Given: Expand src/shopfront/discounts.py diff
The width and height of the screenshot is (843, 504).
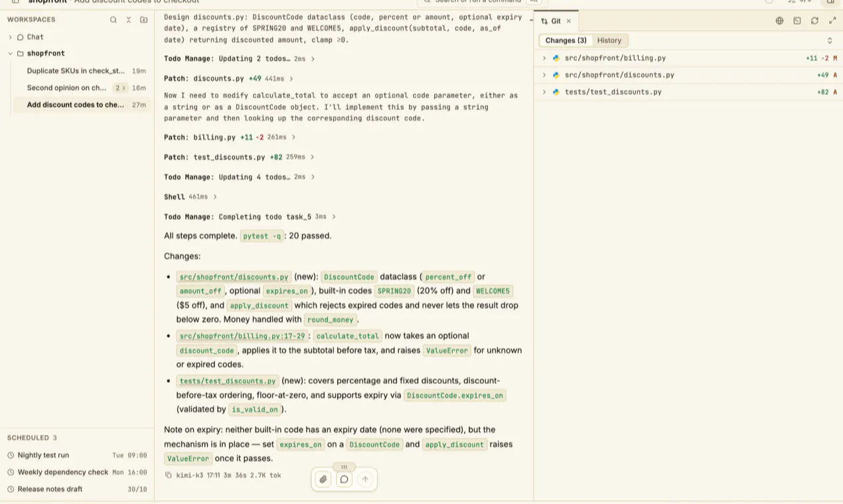Looking at the screenshot, I should [544, 75].
